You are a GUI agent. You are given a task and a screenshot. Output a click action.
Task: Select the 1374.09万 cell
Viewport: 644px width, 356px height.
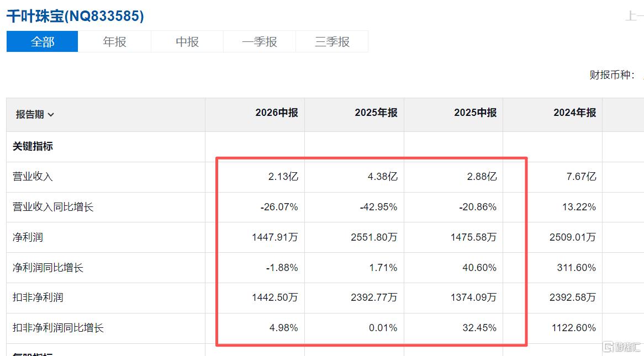[474, 297]
